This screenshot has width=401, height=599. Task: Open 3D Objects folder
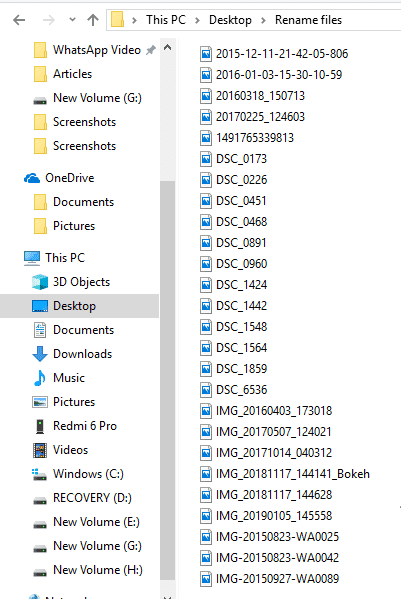(x=81, y=282)
